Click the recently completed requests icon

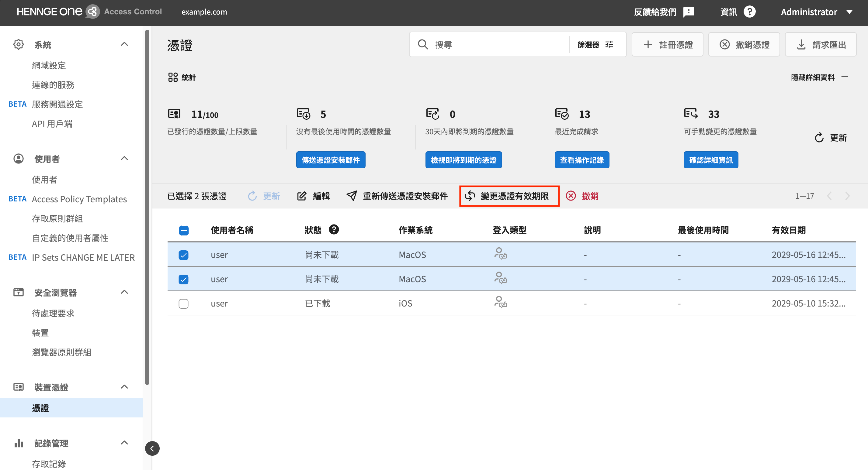[x=562, y=114]
